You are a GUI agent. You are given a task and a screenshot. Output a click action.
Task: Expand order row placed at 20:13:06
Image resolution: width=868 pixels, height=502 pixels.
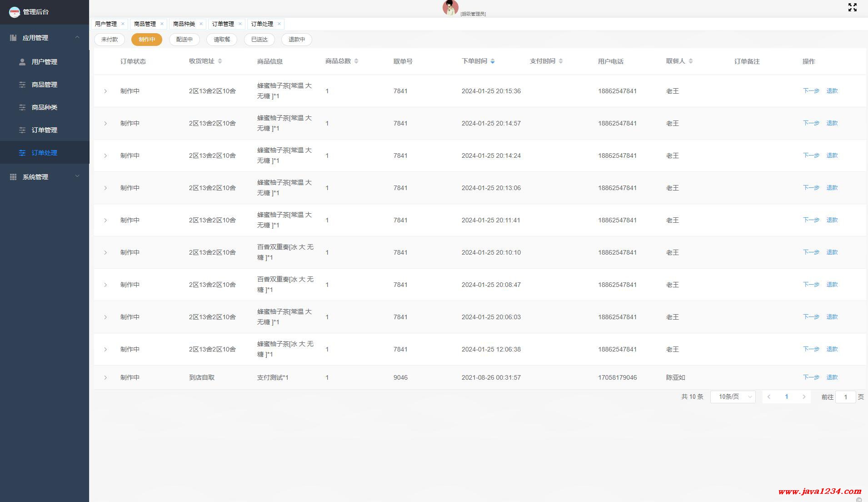point(105,188)
